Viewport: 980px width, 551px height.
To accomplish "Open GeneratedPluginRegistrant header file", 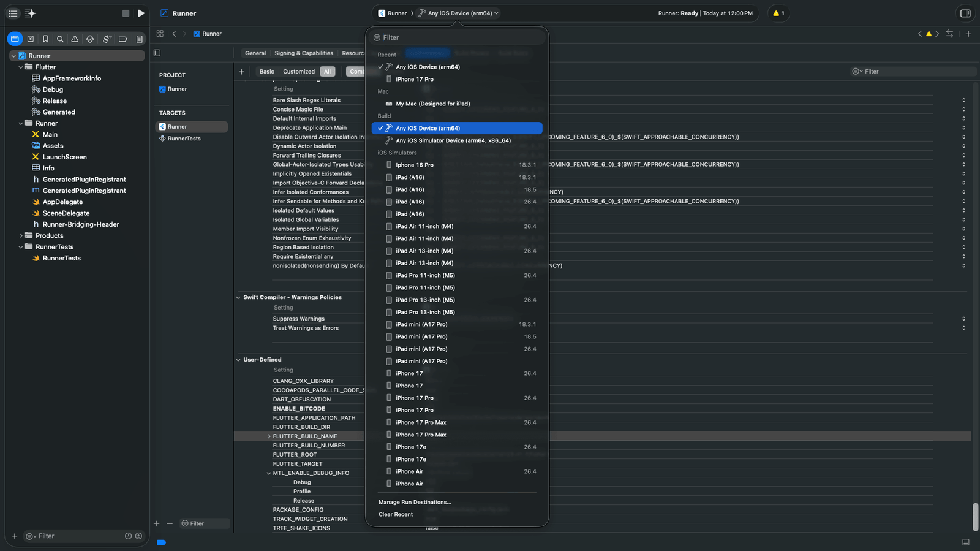I will (x=84, y=180).
